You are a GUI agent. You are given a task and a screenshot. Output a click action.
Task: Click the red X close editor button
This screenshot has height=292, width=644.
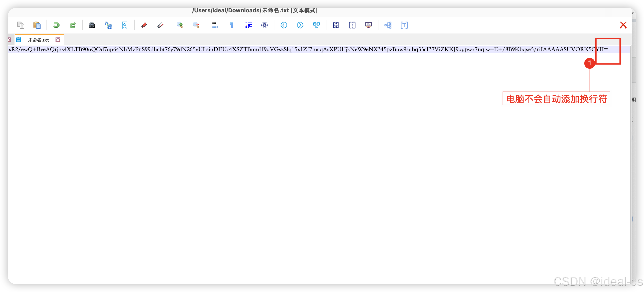pos(623,25)
